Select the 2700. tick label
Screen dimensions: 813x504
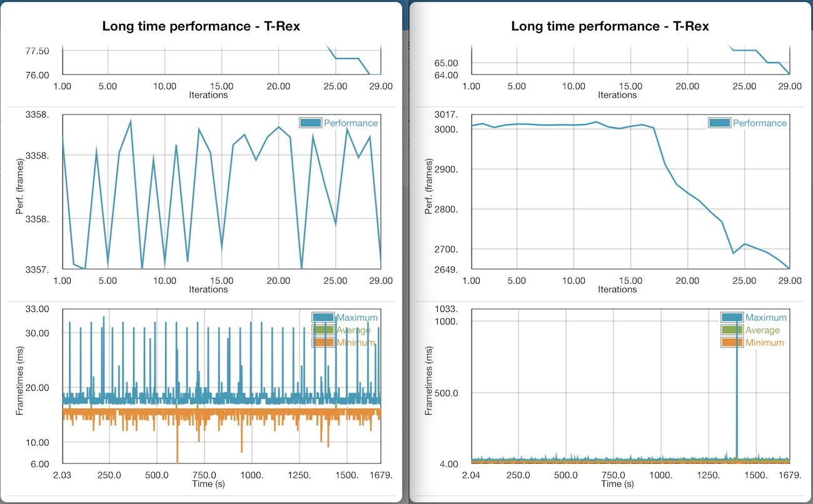pos(447,249)
